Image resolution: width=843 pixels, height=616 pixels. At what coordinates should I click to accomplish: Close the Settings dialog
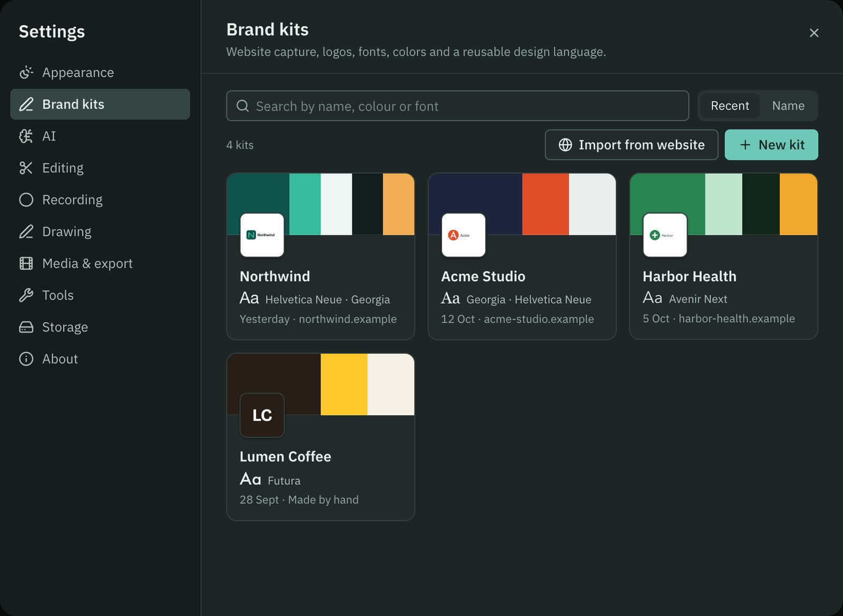(814, 33)
